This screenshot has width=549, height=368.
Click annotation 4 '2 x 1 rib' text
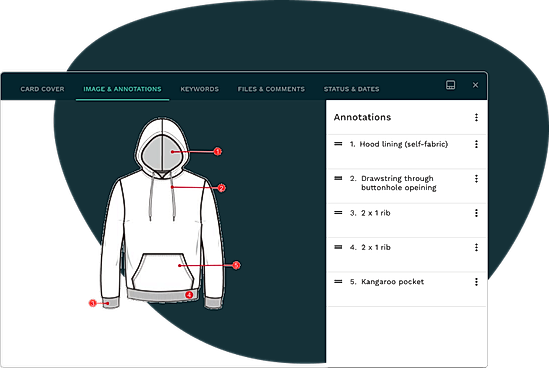click(x=376, y=248)
